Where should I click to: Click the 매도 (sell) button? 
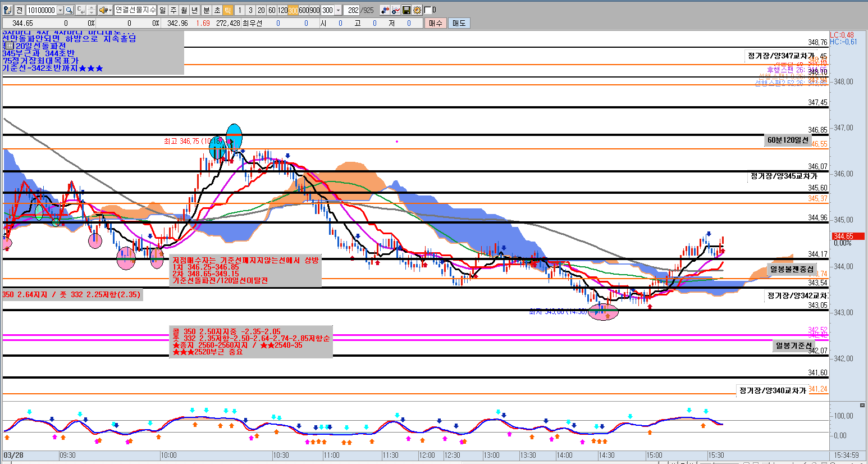click(x=459, y=23)
